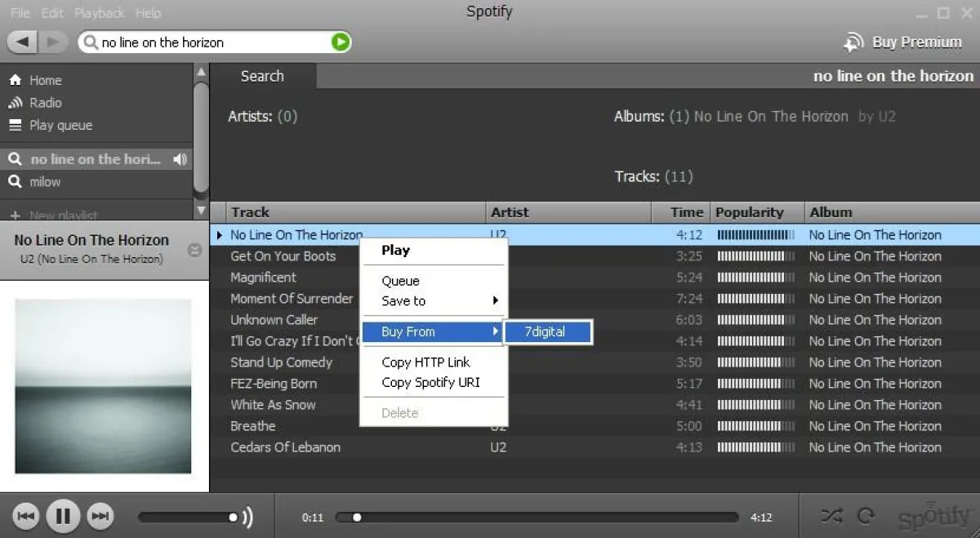
Task: Toggle shuffle mode
Action: (831, 516)
